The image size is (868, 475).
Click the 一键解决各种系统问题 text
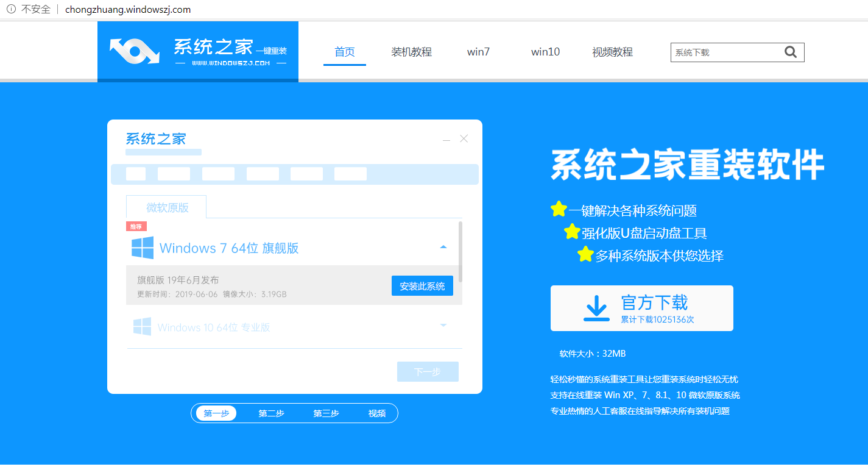pyautogui.click(x=633, y=211)
